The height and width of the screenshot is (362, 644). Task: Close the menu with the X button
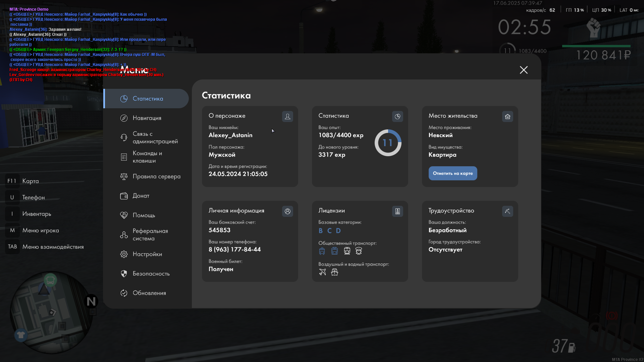click(x=524, y=70)
